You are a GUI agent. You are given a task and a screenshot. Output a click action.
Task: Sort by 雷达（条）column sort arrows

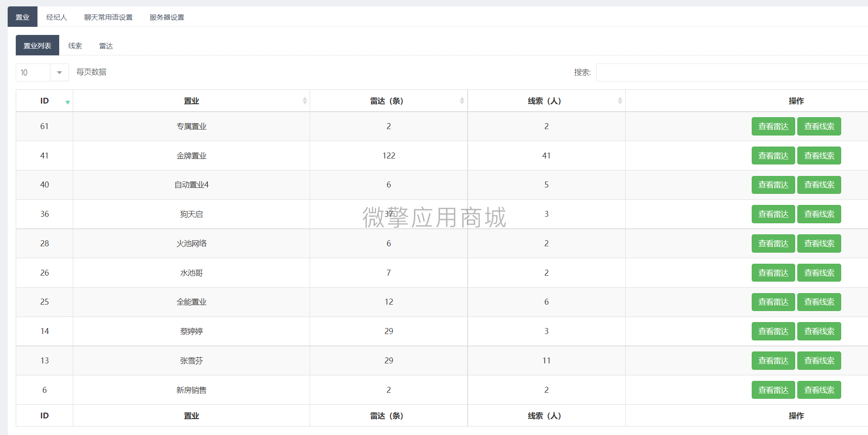462,101
